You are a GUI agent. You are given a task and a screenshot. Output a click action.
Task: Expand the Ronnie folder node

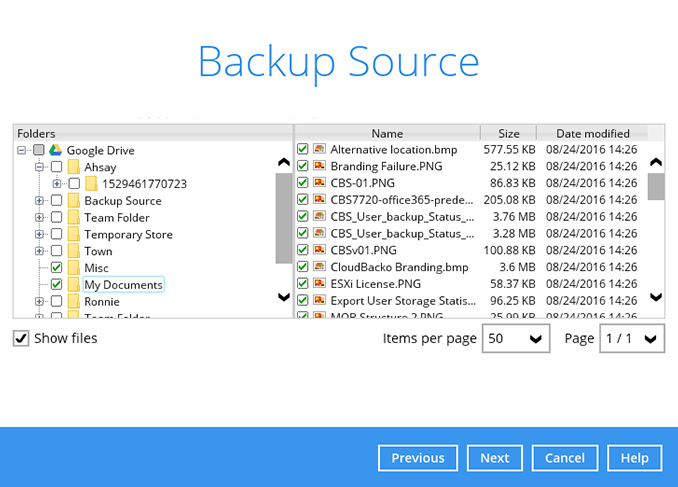pyautogui.click(x=39, y=302)
